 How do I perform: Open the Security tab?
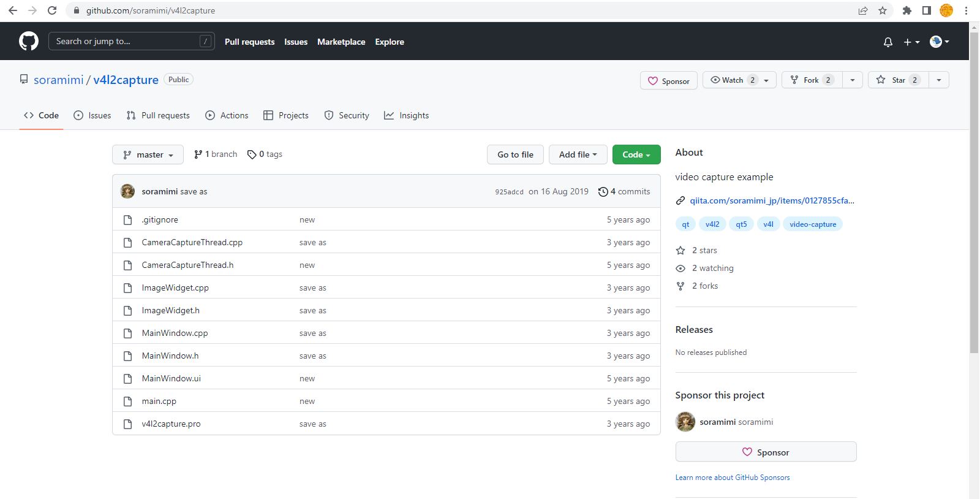tap(347, 115)
